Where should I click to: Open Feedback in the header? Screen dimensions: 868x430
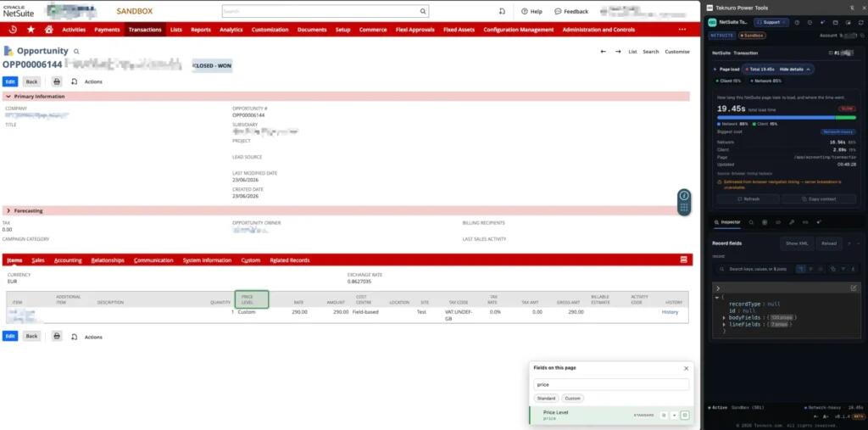click(571, 11)
